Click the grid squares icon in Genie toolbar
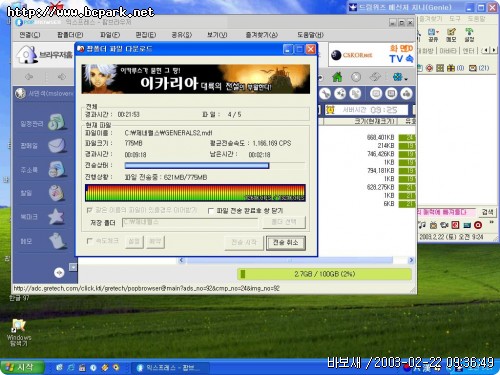 coord(440,68)
